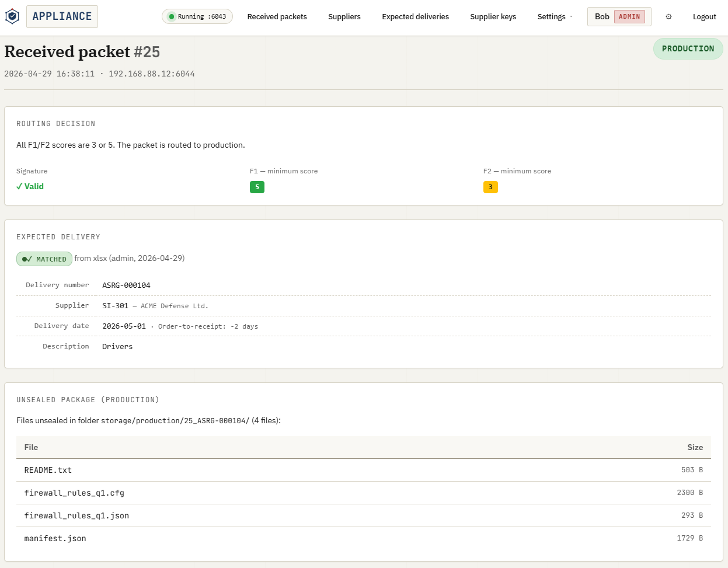The width and height of the screenshot is (728, 568).
Task: Click the green running status dot
Action: (172, 16)
